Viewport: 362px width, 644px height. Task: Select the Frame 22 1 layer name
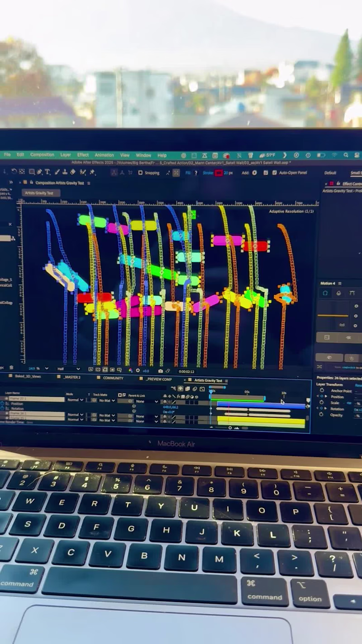pos(37,399)
